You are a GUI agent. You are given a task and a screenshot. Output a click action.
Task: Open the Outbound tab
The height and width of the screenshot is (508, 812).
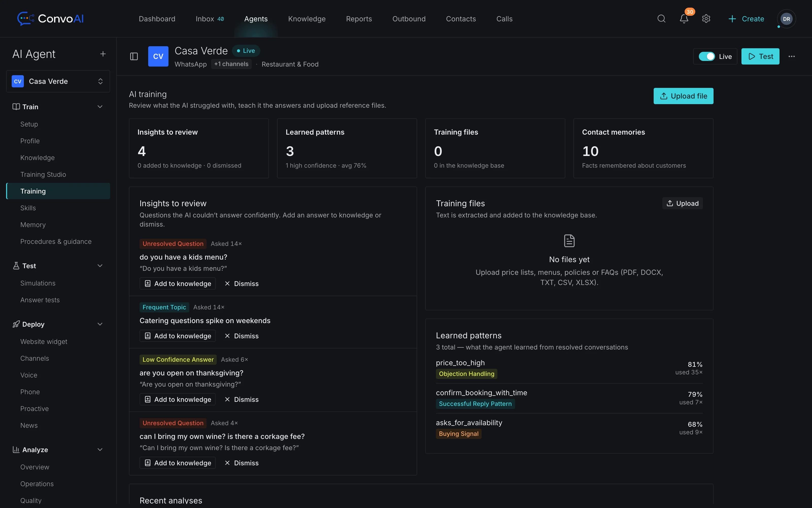click(x=409, y=19)
